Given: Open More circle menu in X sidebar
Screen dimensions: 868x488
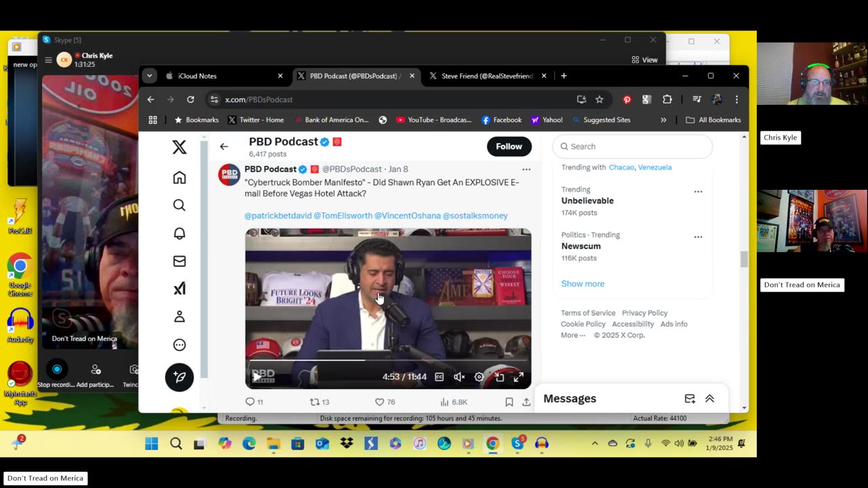Looking at the screenshot, I should 179,345.
